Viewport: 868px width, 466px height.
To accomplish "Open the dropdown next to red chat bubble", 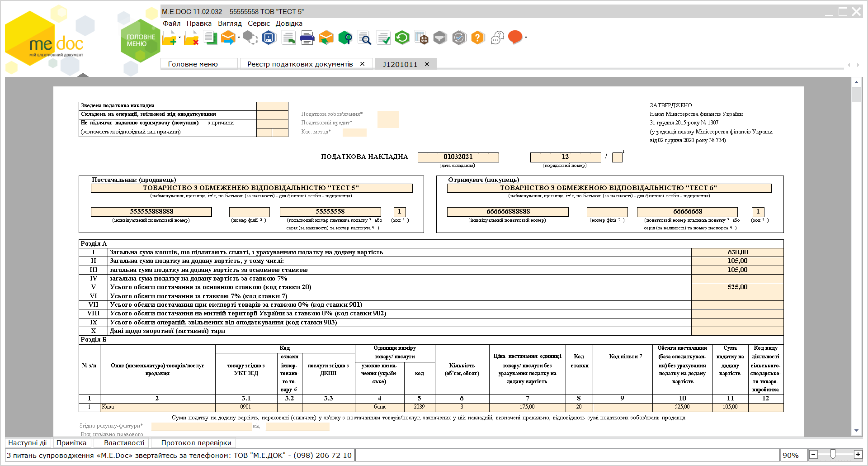I will pos(526,38).
